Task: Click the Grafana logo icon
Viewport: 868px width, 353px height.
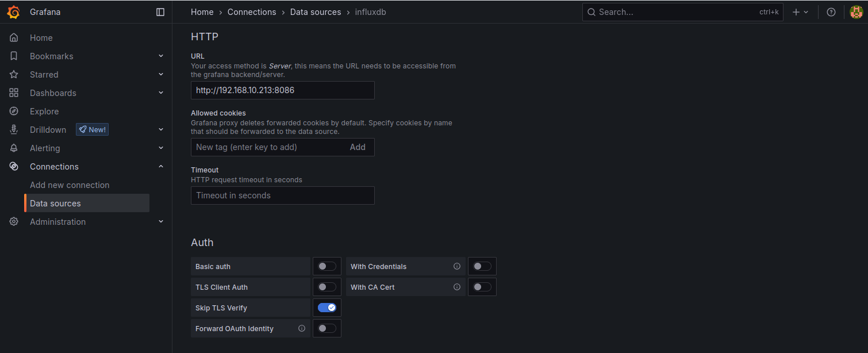Action: pos(13,12)
